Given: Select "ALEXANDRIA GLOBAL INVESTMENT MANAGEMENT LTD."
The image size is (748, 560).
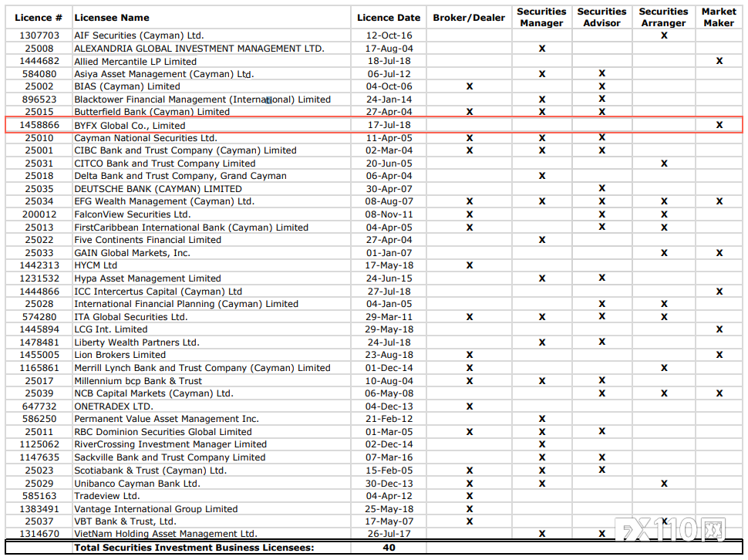Looking at the screenshot, I should (200, 49).
